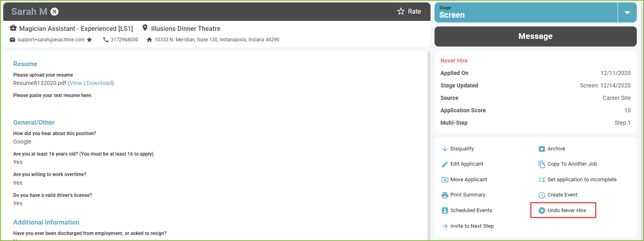This screenshot has width=644, height=241.
Task: Click the Archive box icon
Action: [x=541, y=149]
